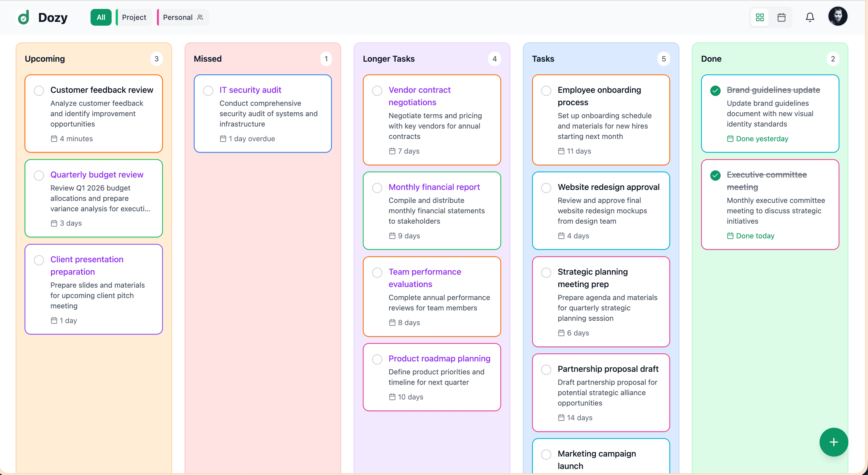Open the Vendor contract negotiations task
Screen dimensions: 868x475
click(419, 96)
